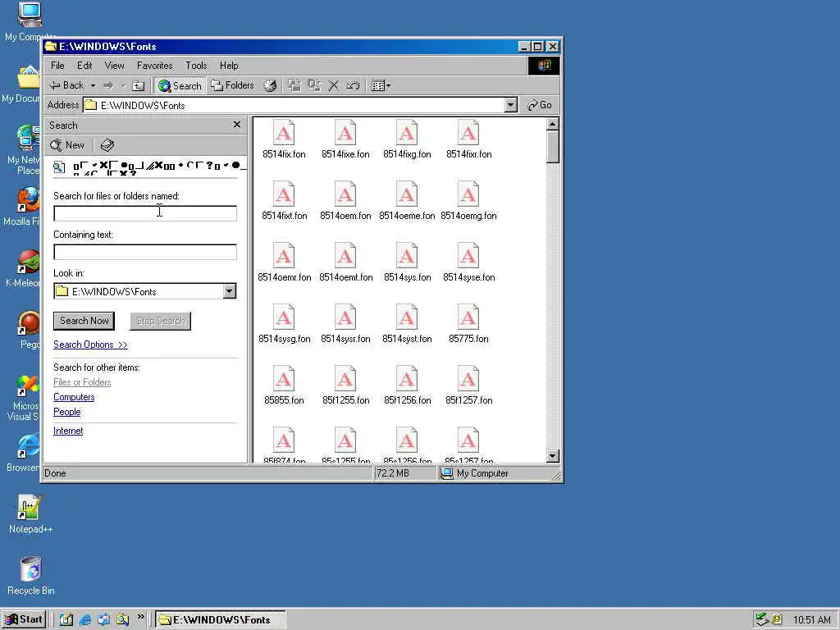Select the 85855.fon font file
Viewport: 840px width, 630px height.
pos(284,386)
